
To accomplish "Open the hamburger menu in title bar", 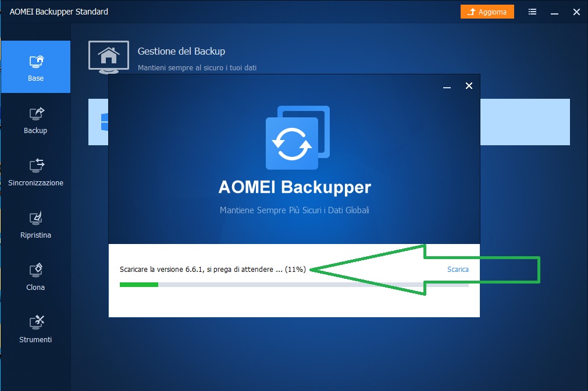I will click(x=532, y=12).
